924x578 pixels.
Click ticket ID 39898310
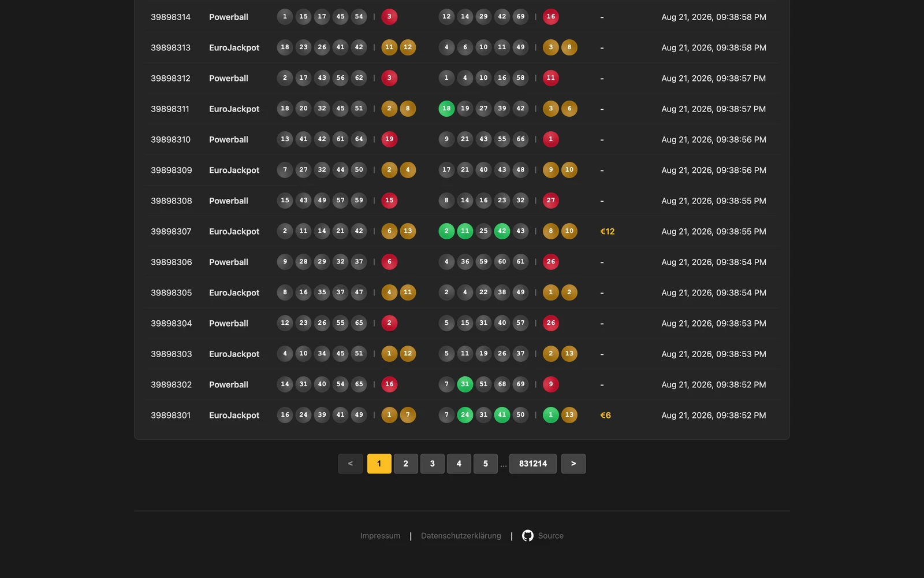point(171,139)
